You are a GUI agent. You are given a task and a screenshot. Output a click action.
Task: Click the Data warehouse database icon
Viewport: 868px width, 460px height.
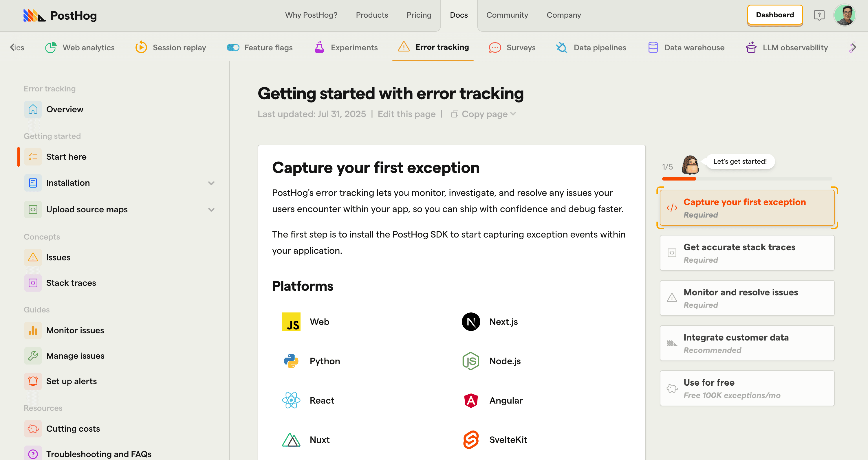tap(653, 47)
